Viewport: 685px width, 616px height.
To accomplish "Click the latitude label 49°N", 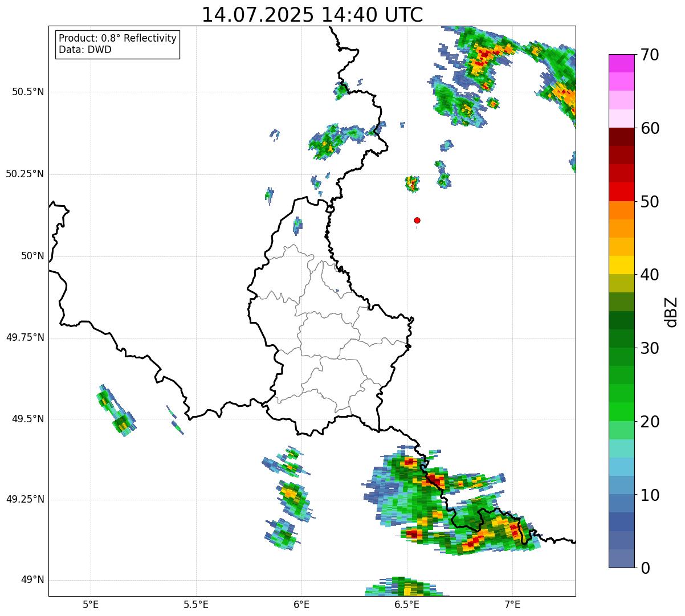I will (32, 580).
